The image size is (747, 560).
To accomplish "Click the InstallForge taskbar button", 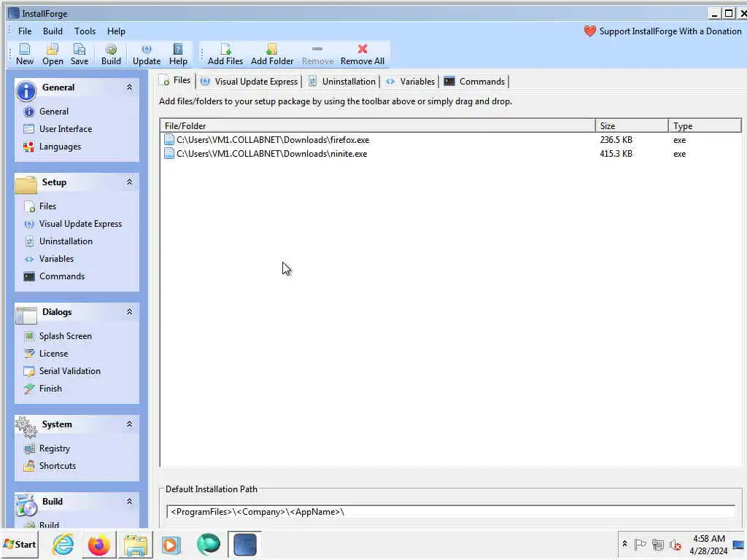I will [245, 545].
